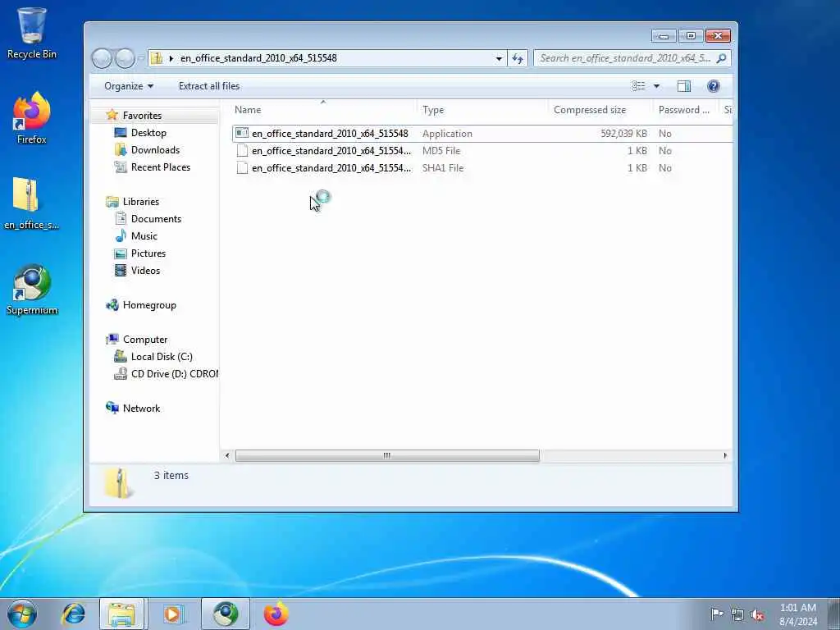This screenshot has height=630, width=840.
Task: Open the view options dropdown arrow
Action: pos(656,86)
